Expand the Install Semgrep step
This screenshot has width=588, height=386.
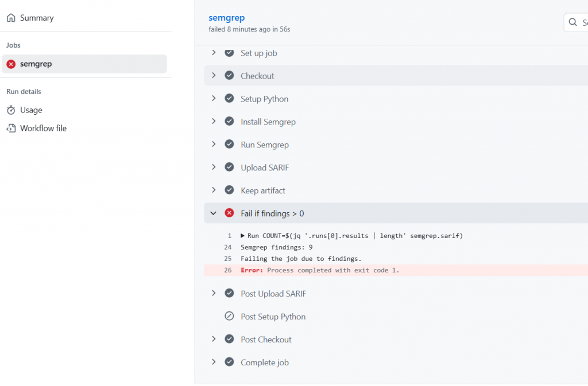coord(214,122)
